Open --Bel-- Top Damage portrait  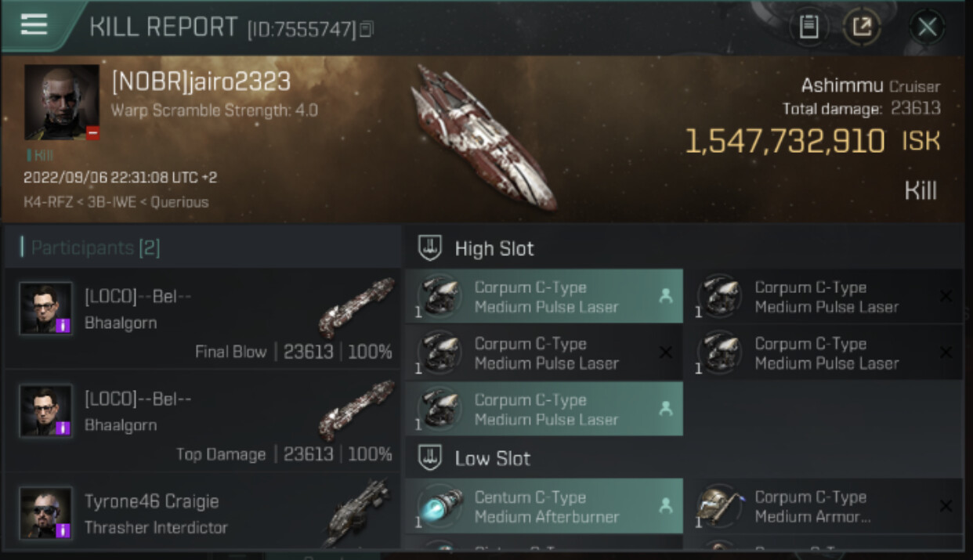pos(46,410)
